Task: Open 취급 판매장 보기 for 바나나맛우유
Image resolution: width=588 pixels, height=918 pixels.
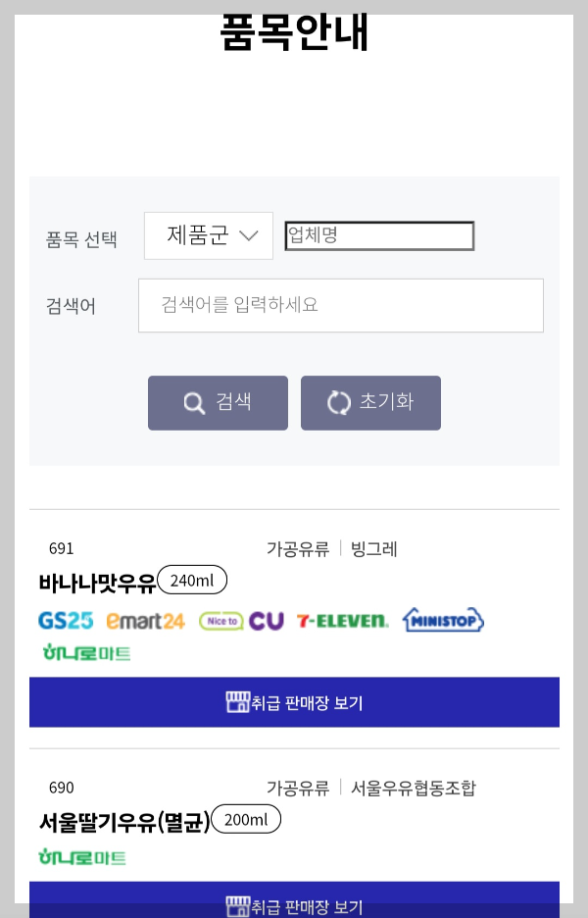Action: click(x=294, y=702)
